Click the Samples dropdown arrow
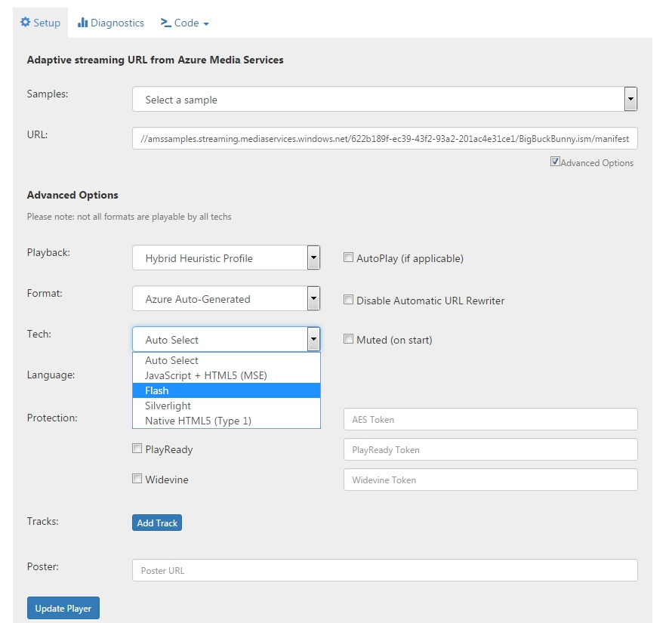The width and height of the screenshot is (672, 623). click(630, 98)
